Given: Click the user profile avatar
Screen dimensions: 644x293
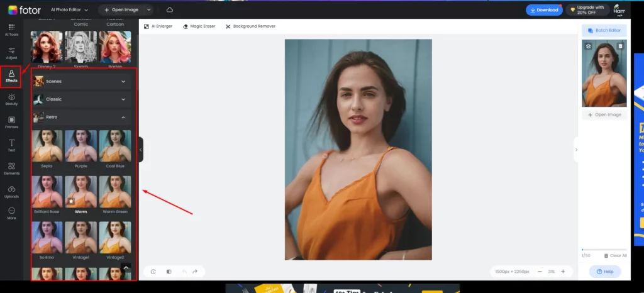Looking at the screenshot, I should tap(619, 10).
